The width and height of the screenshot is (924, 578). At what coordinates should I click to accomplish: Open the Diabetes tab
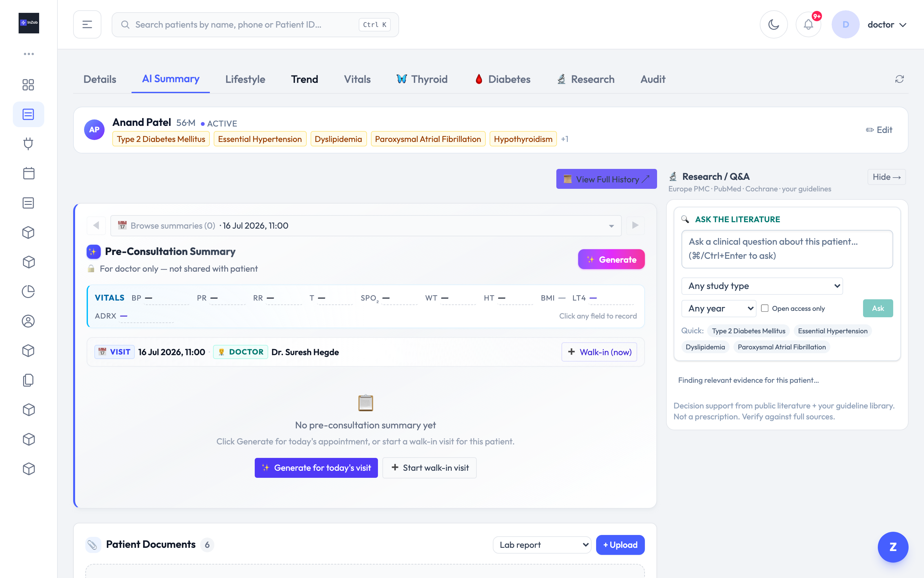(502, 79)
